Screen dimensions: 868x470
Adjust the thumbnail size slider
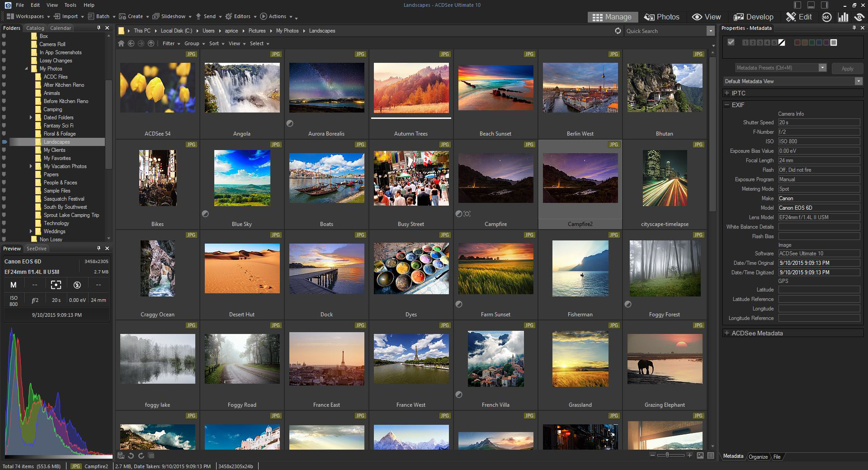pos(668,455)
